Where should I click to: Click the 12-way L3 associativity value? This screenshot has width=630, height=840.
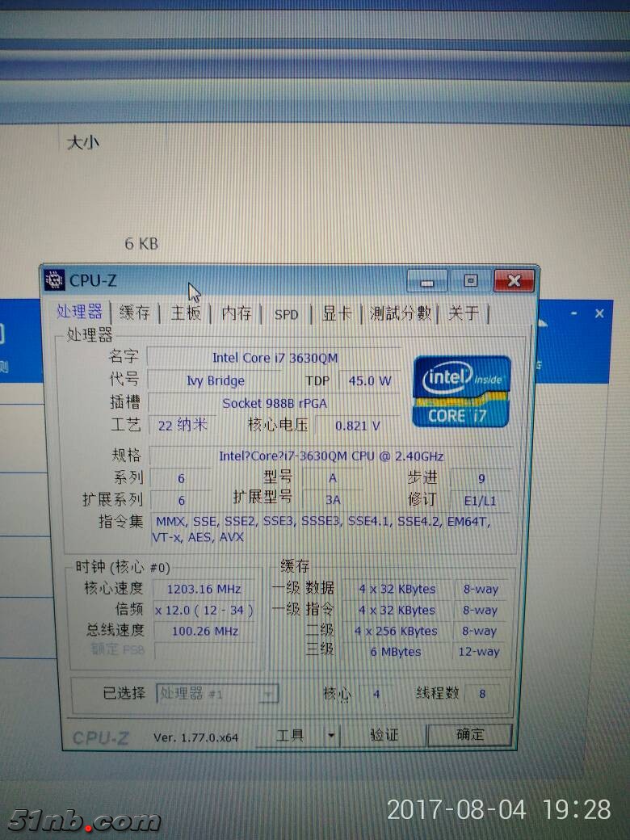[x=479, y=652]
